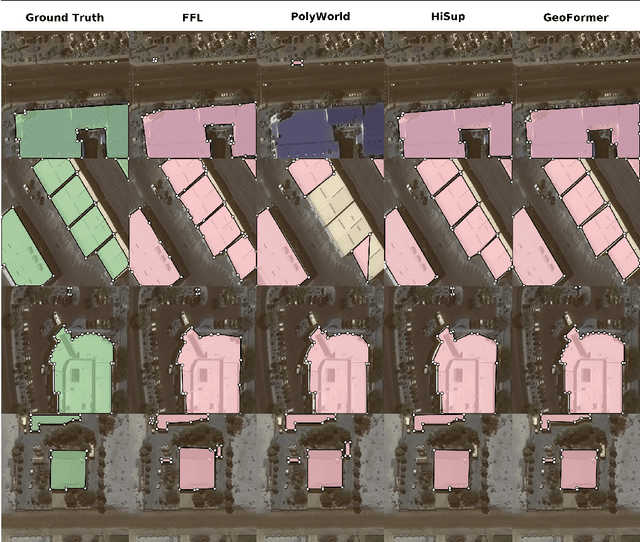Select the green square building in bottom row
The width and height of the screenshot is (640, 542).
click(68, 469)
